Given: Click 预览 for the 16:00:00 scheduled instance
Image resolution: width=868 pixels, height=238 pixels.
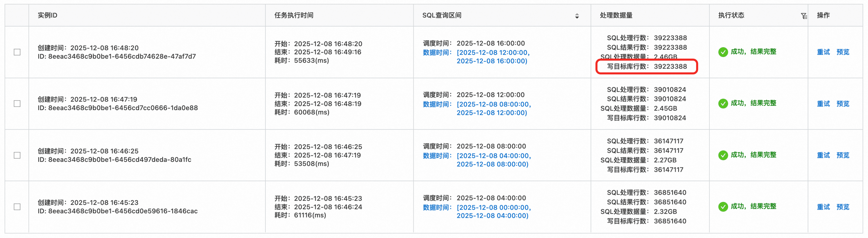Looking at the screenshot, I should point(843,52).
